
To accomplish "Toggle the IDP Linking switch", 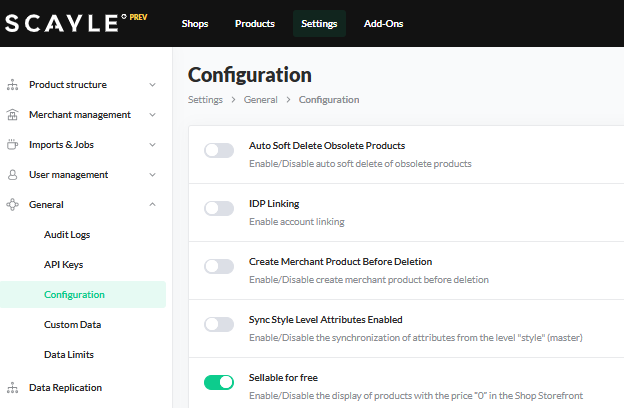I will [x=219, y=209].
